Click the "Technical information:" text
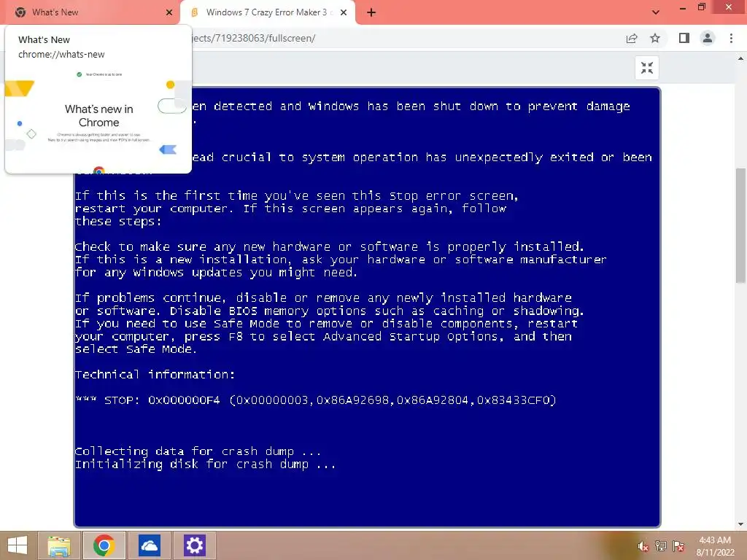This screenshot has height=560, width=747. [x=155, y=374]
